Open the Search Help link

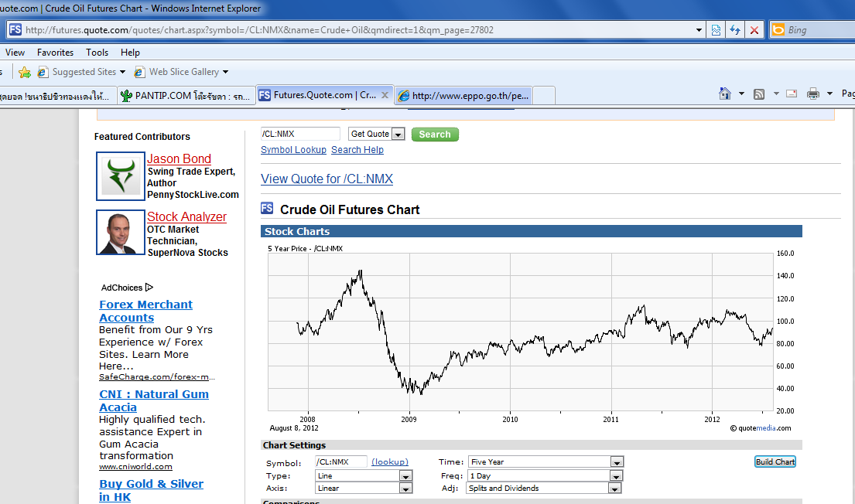pos(357,150)
